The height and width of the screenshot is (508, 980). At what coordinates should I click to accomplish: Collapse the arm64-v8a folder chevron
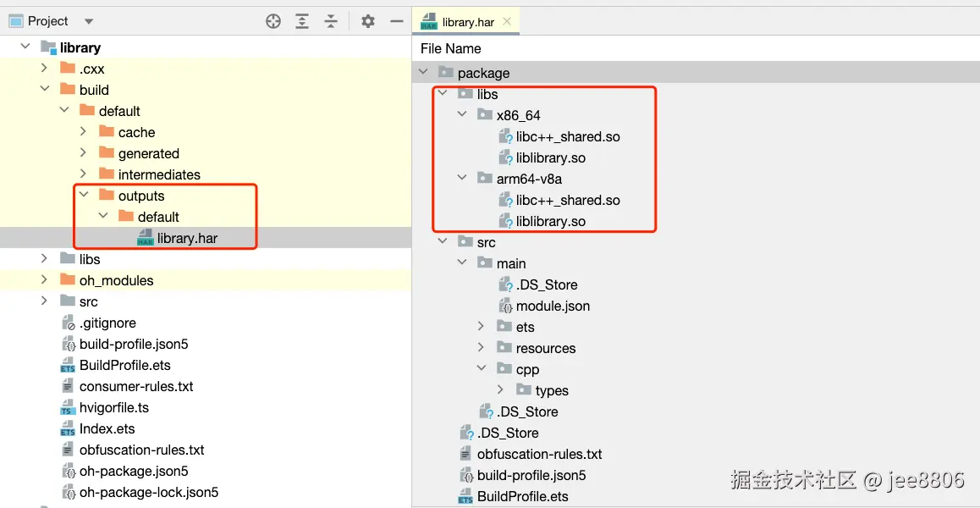463,179
